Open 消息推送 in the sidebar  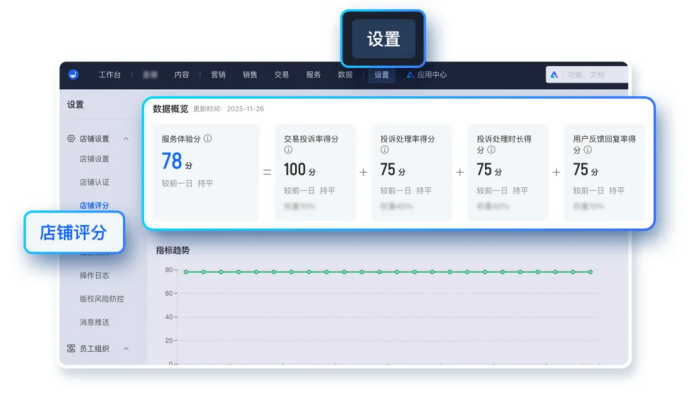pos(94,322)
